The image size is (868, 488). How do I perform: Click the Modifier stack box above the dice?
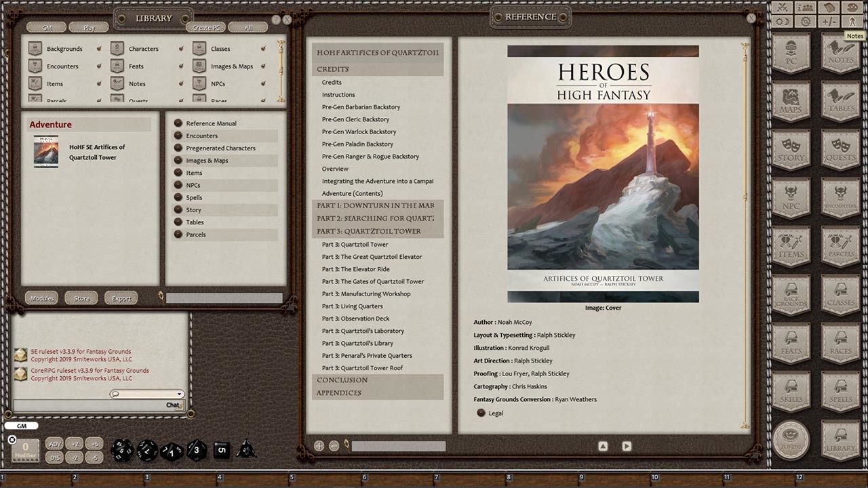click(x=24, y=447)
